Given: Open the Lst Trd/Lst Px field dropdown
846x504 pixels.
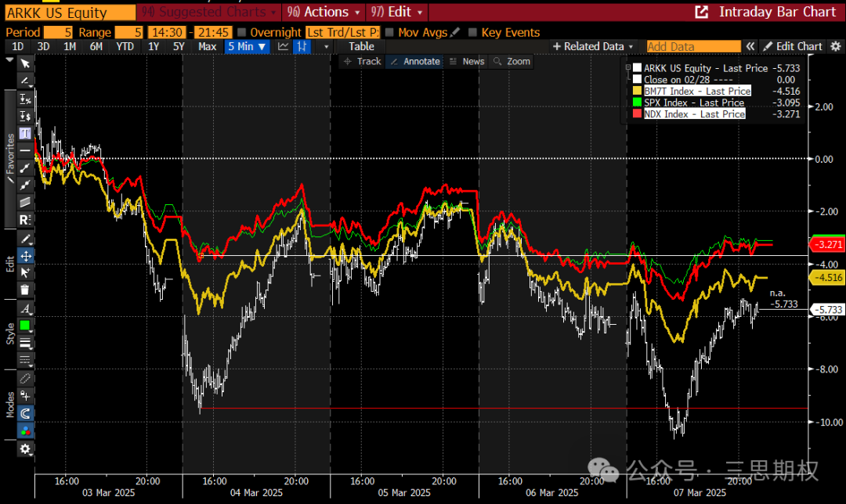Looking at the screenshot, I should coord(342,32).
